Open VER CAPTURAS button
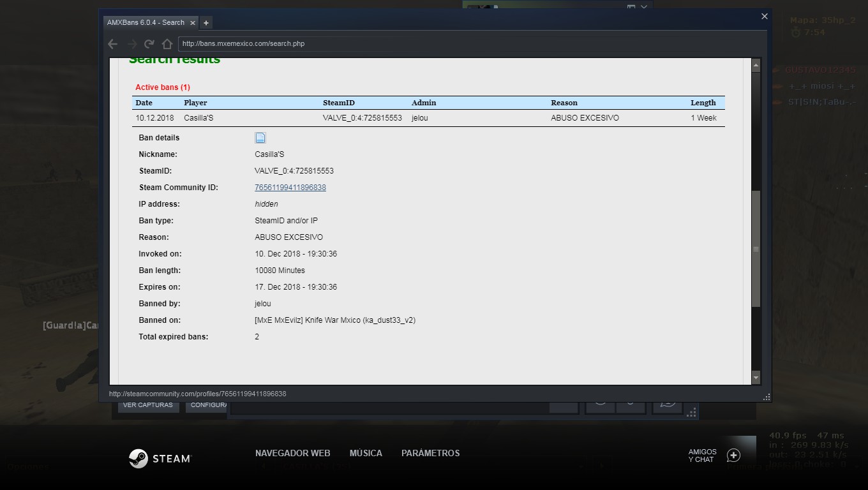 148,405
